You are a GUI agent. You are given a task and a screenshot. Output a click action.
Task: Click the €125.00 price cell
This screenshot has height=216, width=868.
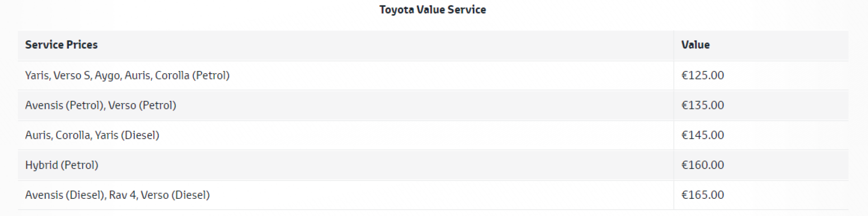pyautogui.click(x=703, y=75)
